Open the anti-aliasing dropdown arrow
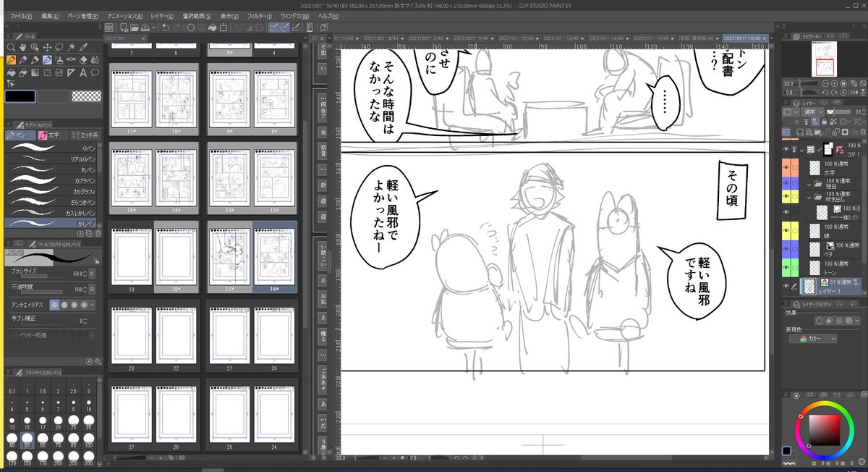This screenshot has height=472, width=868. tap(93, 305)
